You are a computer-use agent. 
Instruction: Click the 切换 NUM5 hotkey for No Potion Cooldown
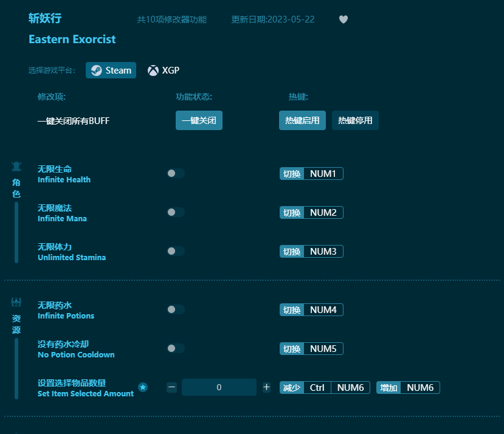[311, 348]
